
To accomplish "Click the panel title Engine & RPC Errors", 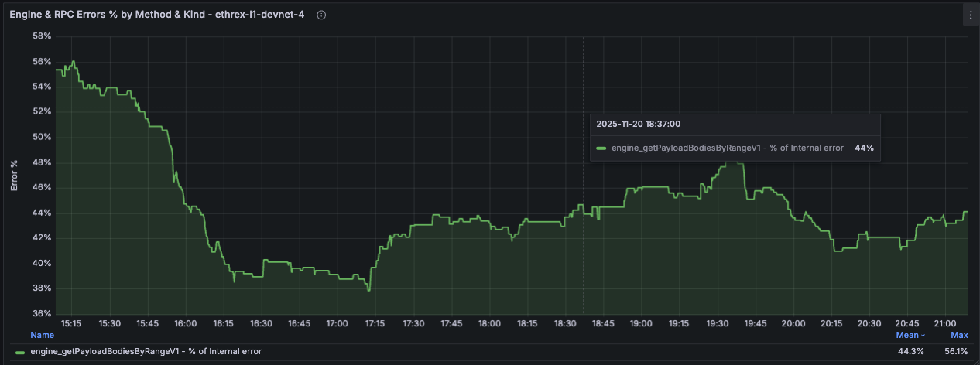I will click(x=159, y=15).
